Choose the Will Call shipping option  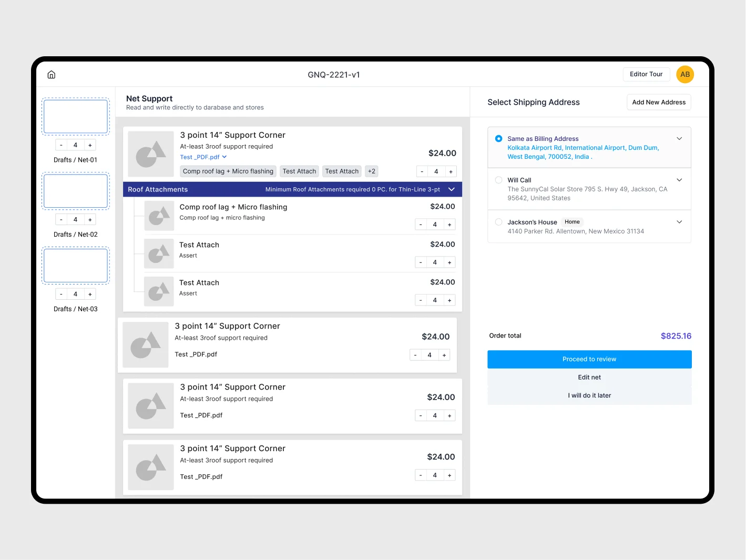[498, 180]
